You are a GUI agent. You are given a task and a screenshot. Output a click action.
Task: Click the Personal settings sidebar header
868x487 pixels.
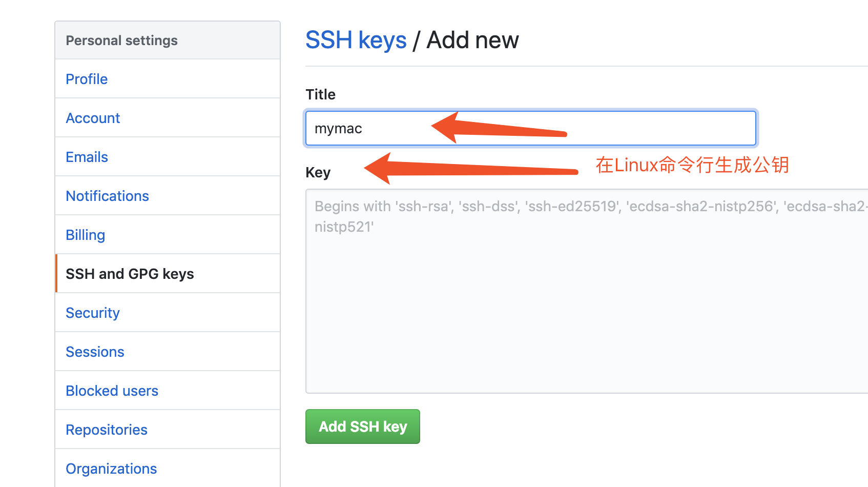[x=121, y=40]
